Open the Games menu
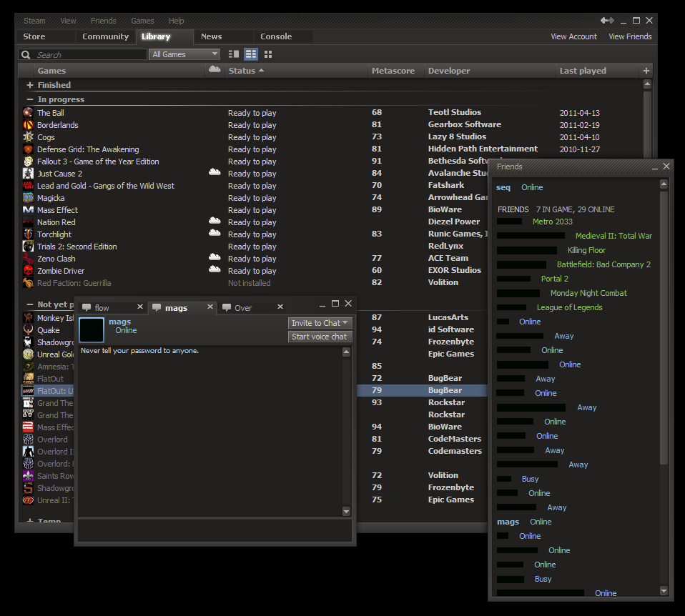This screenshot has height=616, width=685. point(142,21)
